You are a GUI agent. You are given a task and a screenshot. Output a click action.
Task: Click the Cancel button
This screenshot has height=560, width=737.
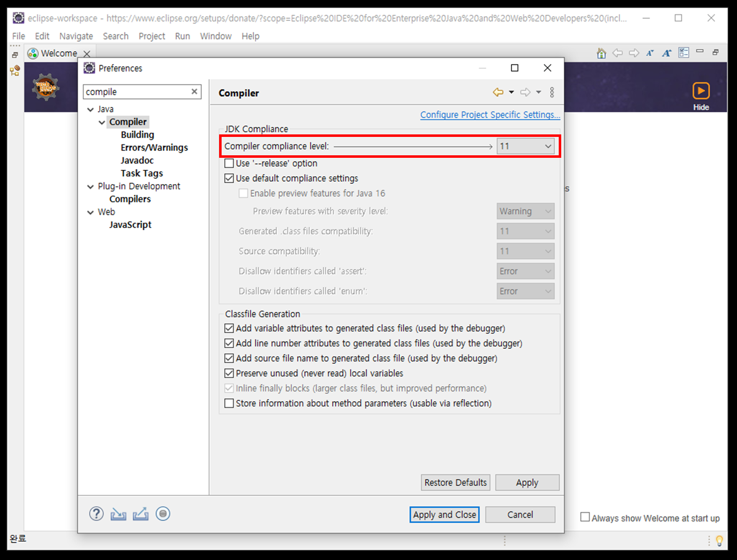click(x=520, y=515)
